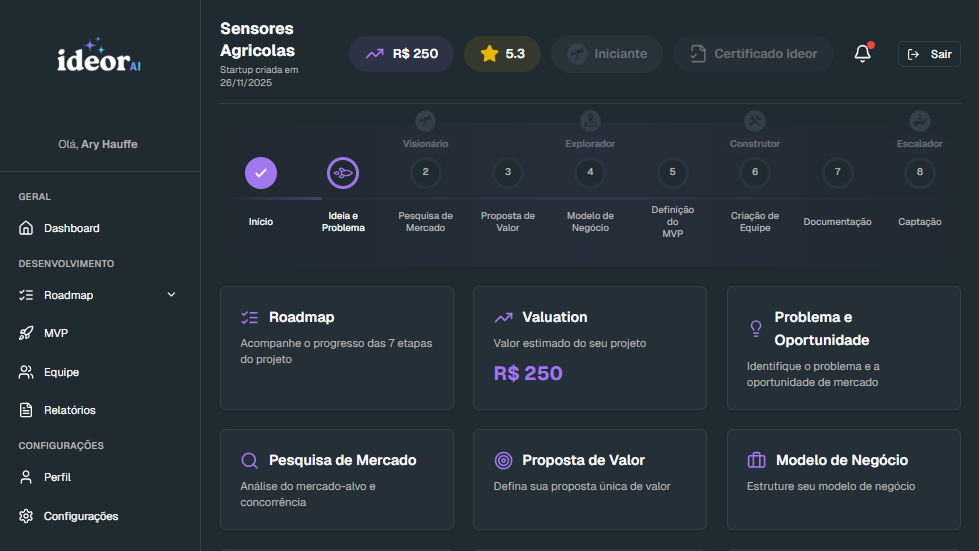
Task: Click the star rating 5.3 badge
Action: point(502,54)
